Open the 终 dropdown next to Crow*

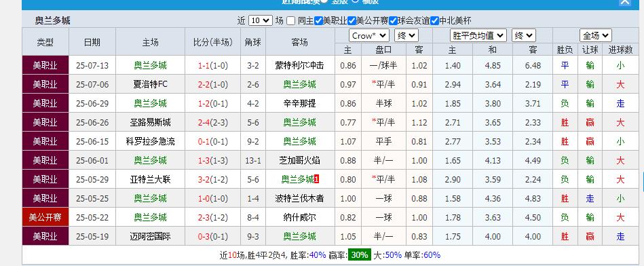[x=406, y=36]
